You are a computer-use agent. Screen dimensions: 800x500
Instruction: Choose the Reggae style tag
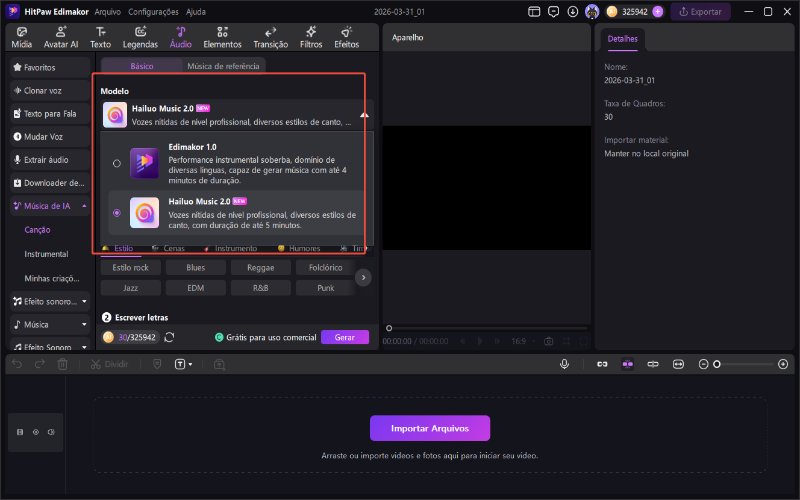pos(261,268)
